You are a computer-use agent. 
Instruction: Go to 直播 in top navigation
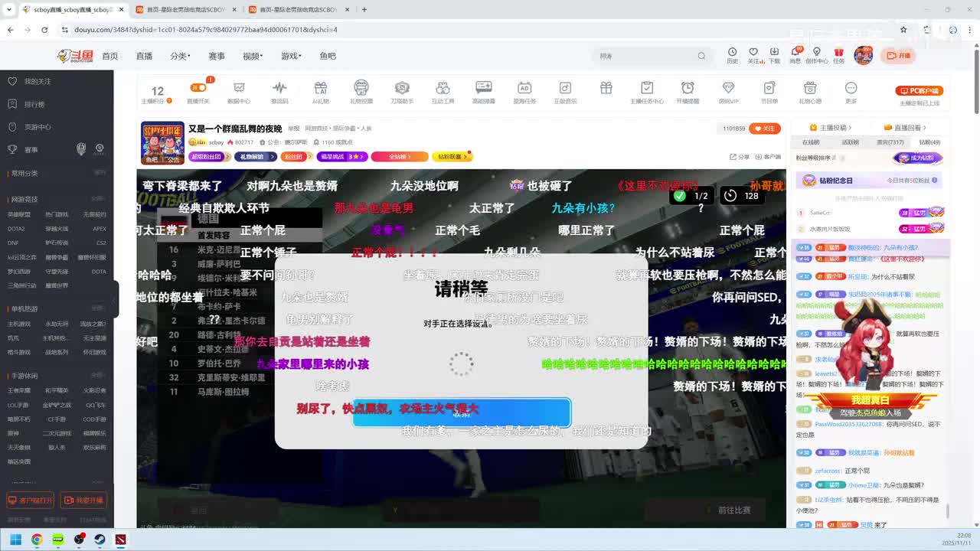(x=144, y=56)
